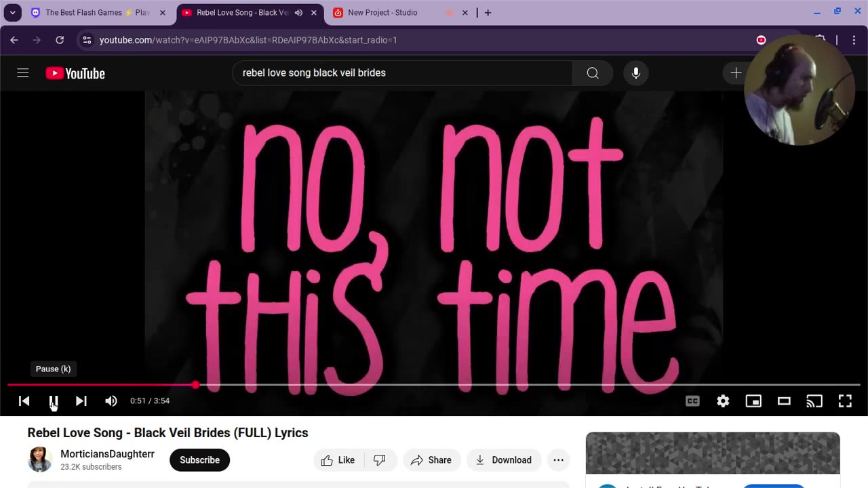The image size is (868, 488).
Task: Click the 23.2K subscribers text
Action: [x=91, y=467]
